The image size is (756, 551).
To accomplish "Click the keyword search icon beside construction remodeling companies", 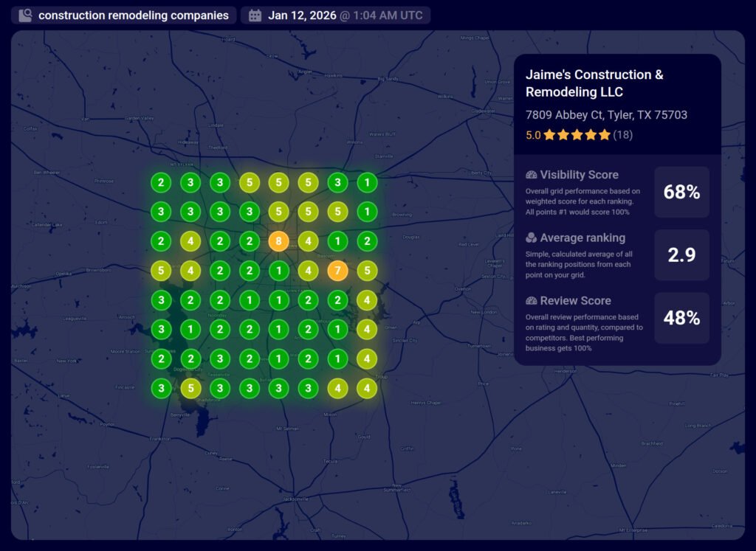I will (25, 15).
